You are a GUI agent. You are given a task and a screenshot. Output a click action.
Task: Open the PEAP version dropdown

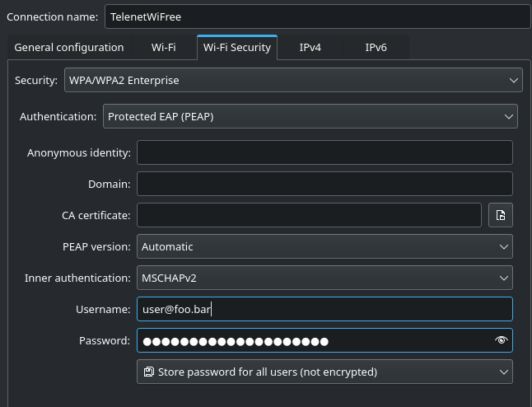(324, 246)
